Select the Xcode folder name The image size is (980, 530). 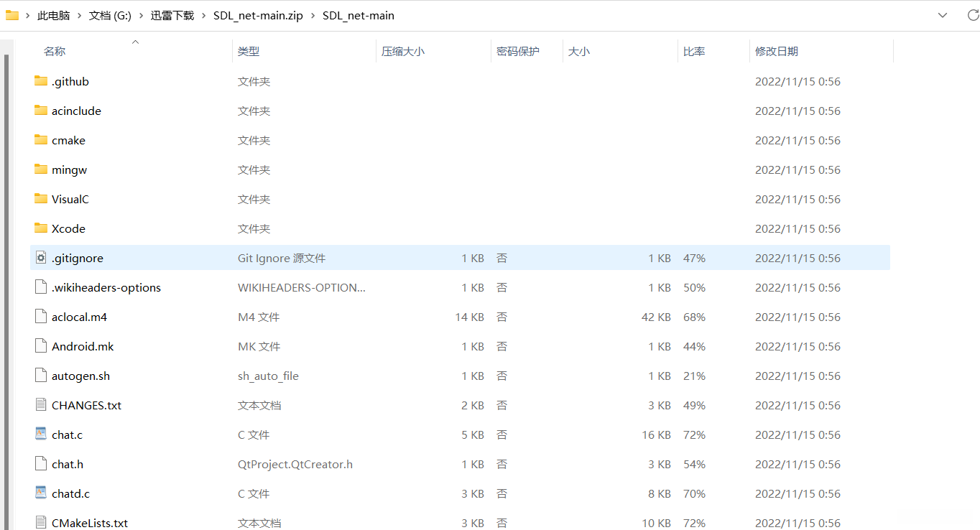click(x=68, y=228)
